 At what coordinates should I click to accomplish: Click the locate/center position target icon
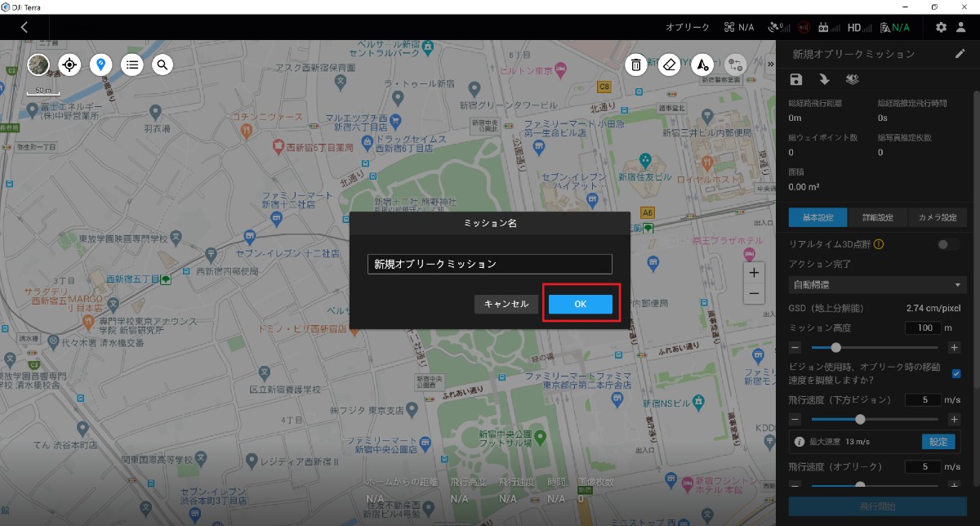pos(69,65)
